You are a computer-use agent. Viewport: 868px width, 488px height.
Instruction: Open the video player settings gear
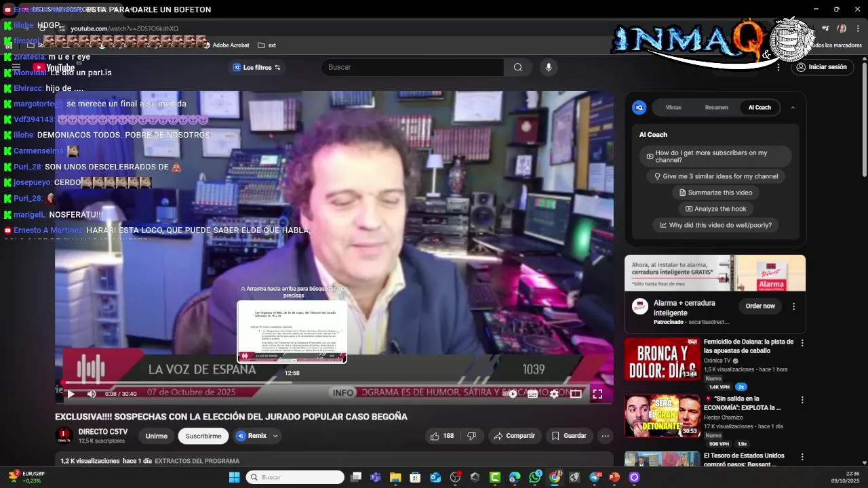coord(554,394)
